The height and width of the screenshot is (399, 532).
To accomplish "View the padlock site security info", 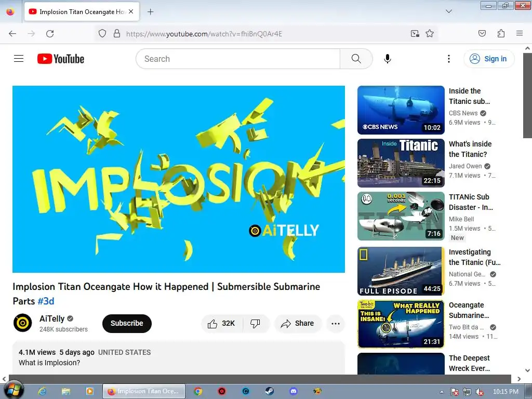I will 117,33.
